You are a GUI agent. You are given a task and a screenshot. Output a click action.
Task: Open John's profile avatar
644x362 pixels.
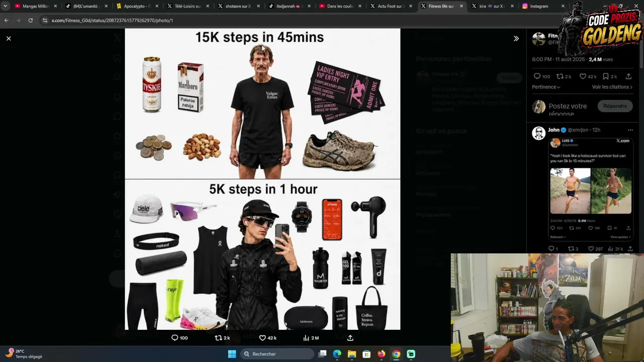[x=539, y=133]
